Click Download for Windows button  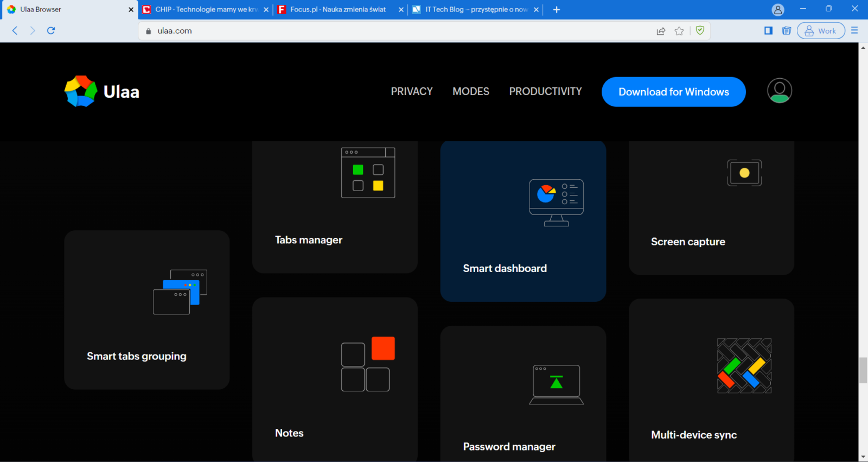673,92
